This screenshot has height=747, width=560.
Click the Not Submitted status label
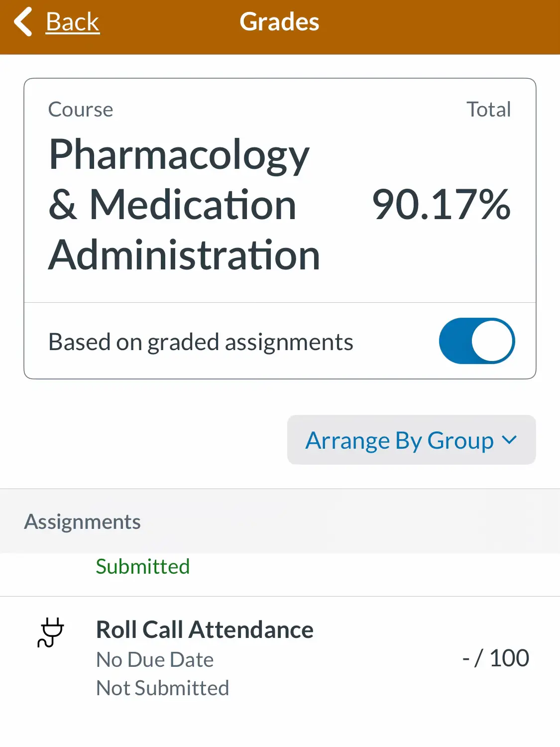162,688
